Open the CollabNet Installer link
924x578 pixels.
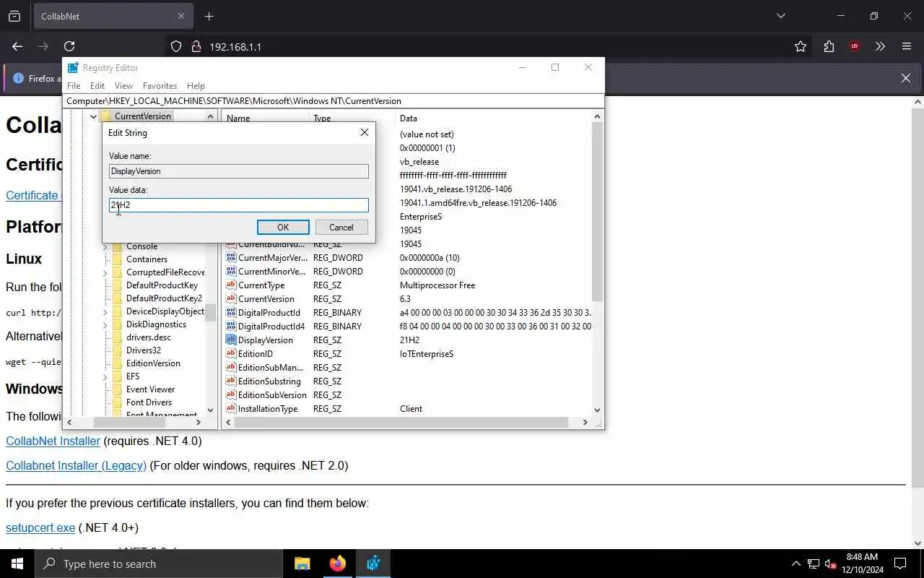coord(53,441)
